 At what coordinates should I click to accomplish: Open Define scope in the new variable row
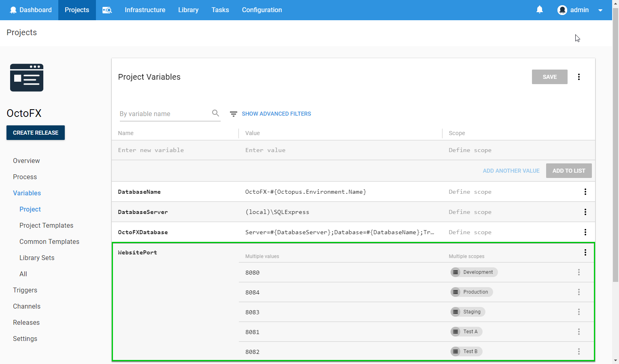[x=470, y=150]
